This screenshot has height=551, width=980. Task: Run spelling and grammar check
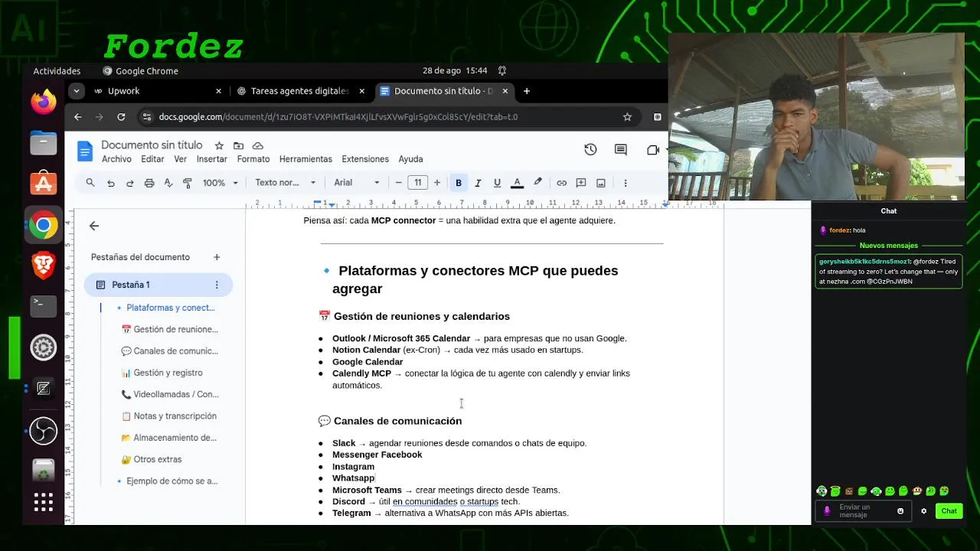[x=168, y=183]
